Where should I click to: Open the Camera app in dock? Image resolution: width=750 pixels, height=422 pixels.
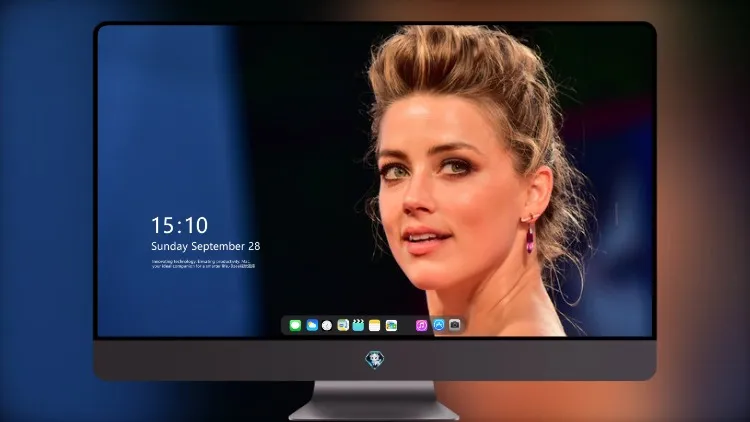454,325
